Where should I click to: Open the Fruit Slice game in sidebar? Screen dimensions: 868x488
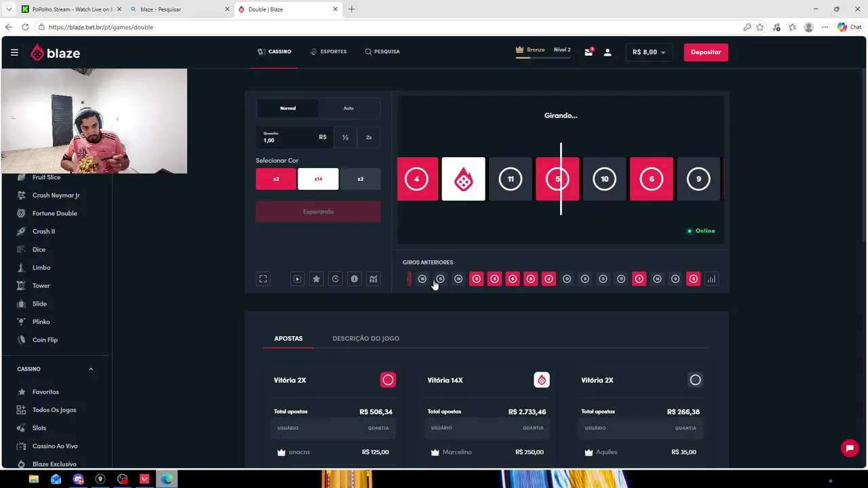[x=46, y=177]
